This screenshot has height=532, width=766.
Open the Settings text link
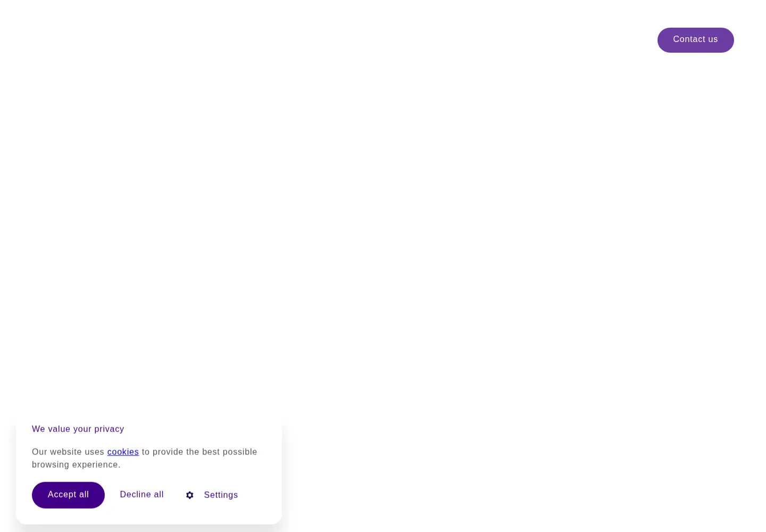point(221,495)
